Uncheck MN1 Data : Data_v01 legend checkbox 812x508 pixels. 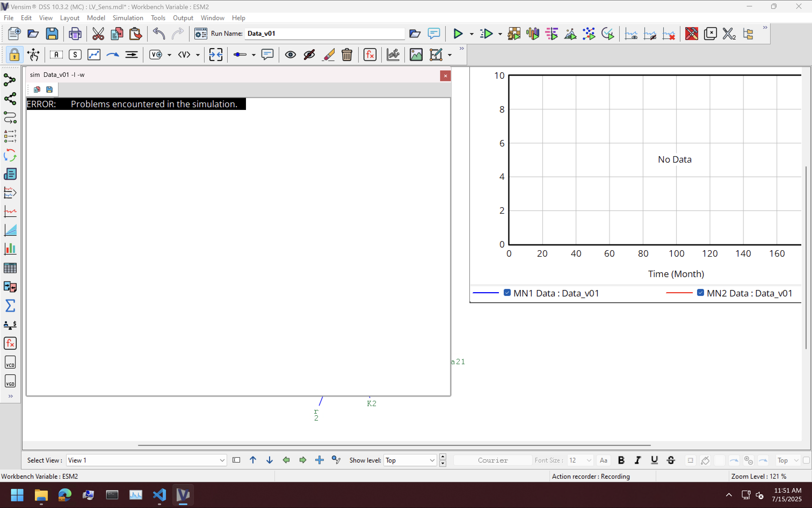[x=507, y=293]
